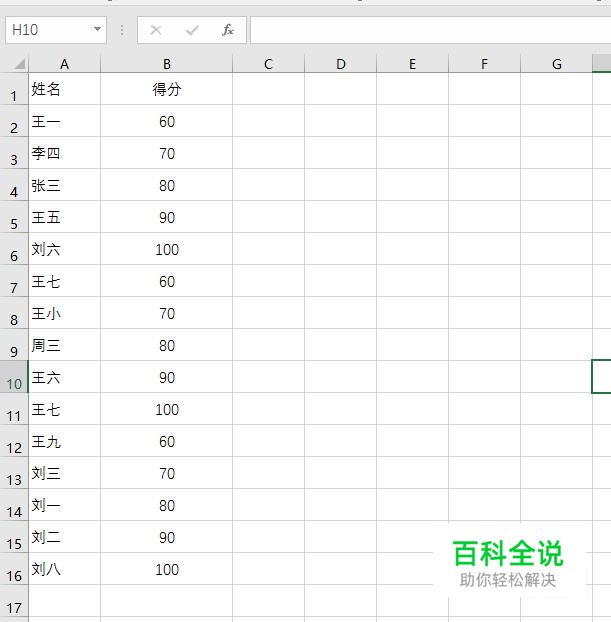Click the name cell 刘八
Image resolution: width=611 pixels, height=622 pixels.
pos(65,569)
